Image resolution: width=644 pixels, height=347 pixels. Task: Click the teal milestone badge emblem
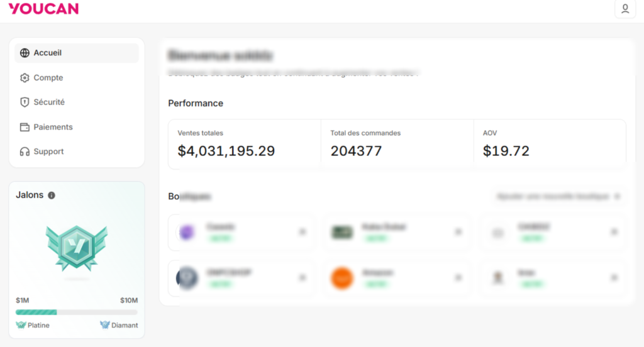(x=77, y=248)
